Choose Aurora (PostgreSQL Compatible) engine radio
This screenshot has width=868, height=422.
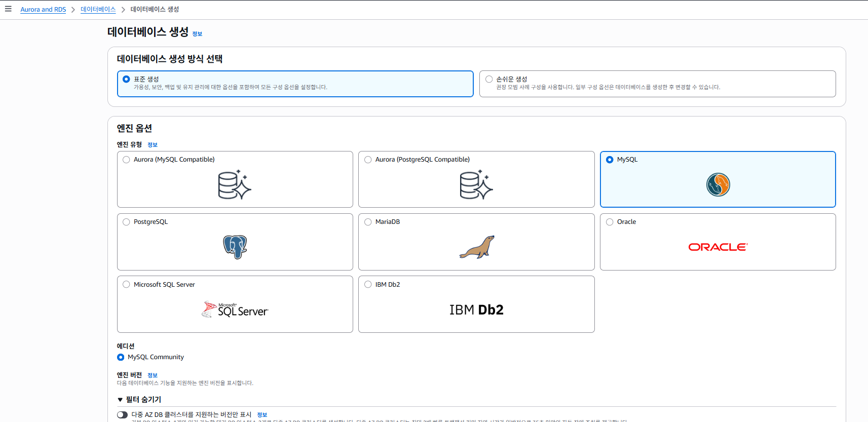pos(368,160)
